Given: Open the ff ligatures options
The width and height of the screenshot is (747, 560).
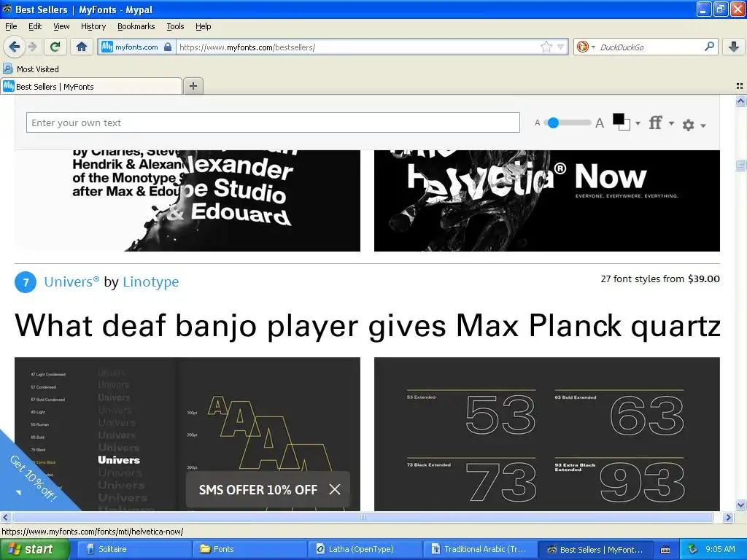Looking at the screenshot, I should pyautogui.click(x=656, y=122).
